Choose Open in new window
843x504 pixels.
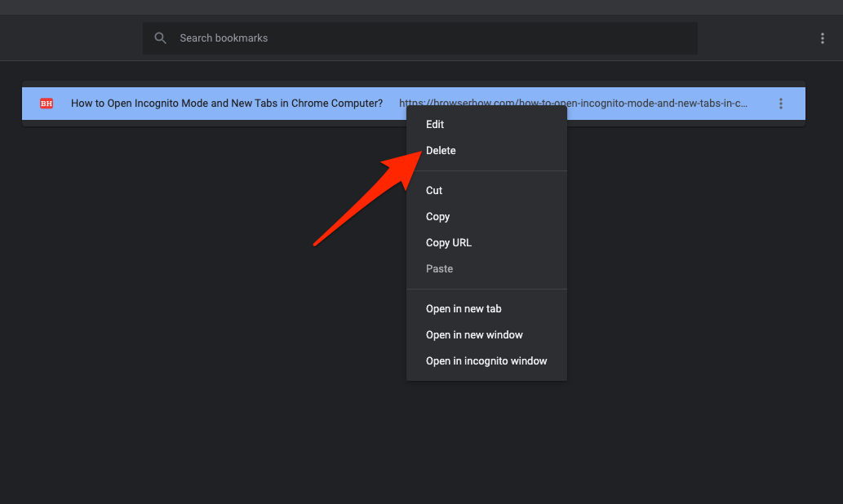tap(486, 334)
